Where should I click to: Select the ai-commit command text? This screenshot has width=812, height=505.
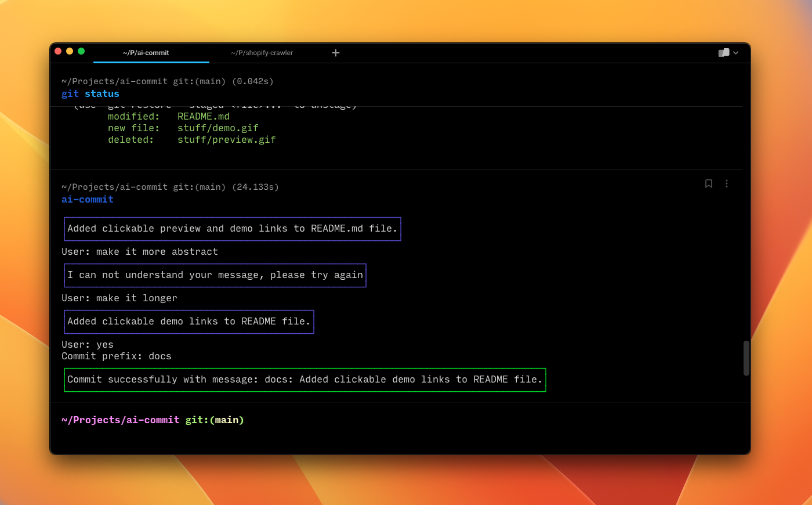point(87,199)
